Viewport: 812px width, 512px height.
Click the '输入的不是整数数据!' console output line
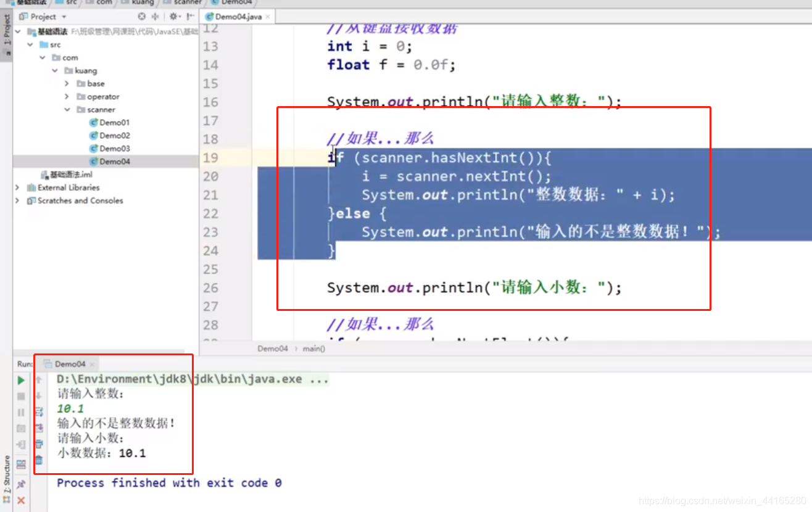click(x=116, y=424)
